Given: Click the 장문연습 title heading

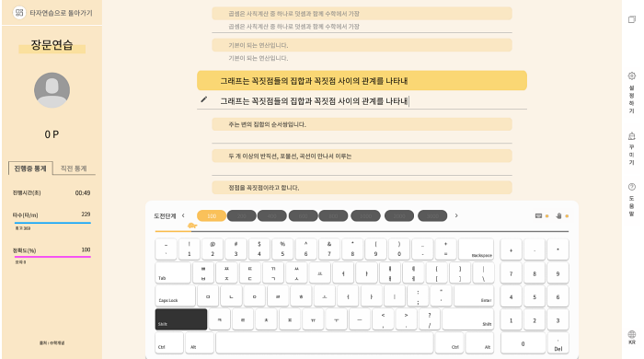Looking at the screenshot, I should pyautogui.click(x=52, y=45).
